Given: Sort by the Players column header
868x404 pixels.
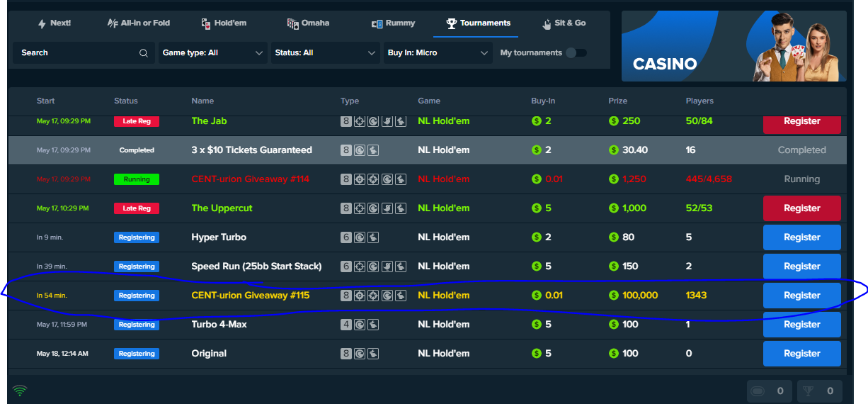Looking at the screenshot, I should pyautogui.click(x=699, y=101).
